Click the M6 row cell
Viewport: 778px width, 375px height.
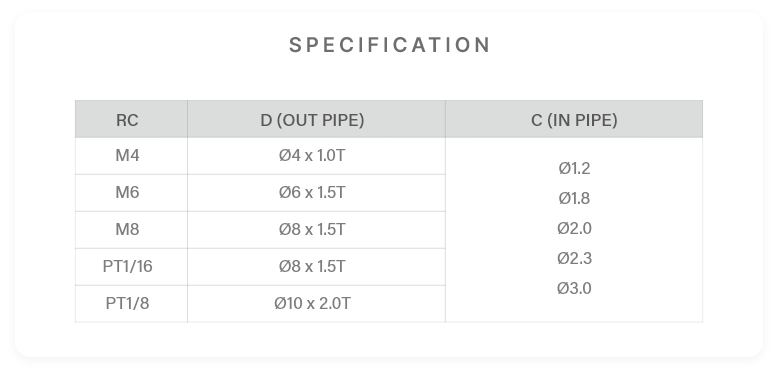point(131,193)
